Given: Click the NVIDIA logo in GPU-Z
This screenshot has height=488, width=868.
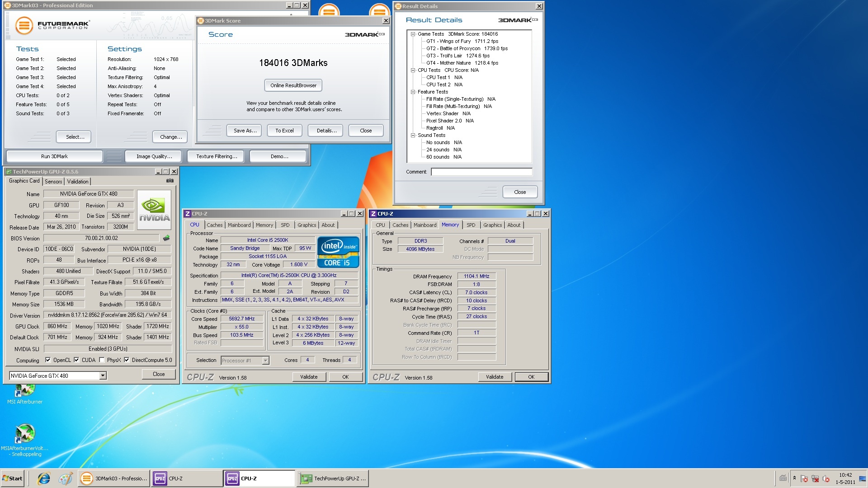Looking at the screenshot, I should click(154, 210).
